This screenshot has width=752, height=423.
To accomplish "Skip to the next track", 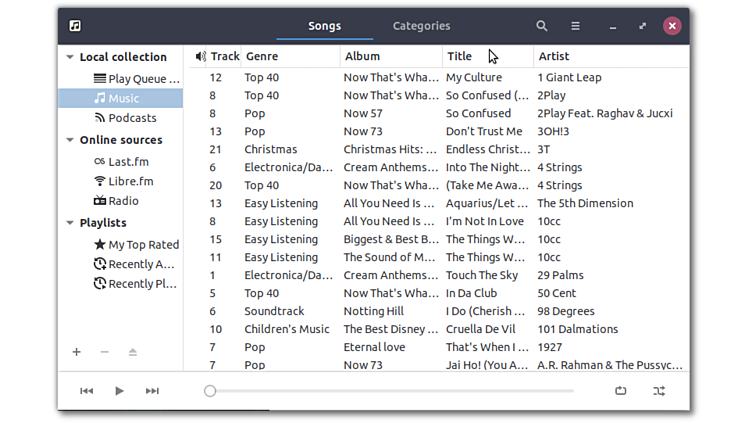I will click(152, 391).
